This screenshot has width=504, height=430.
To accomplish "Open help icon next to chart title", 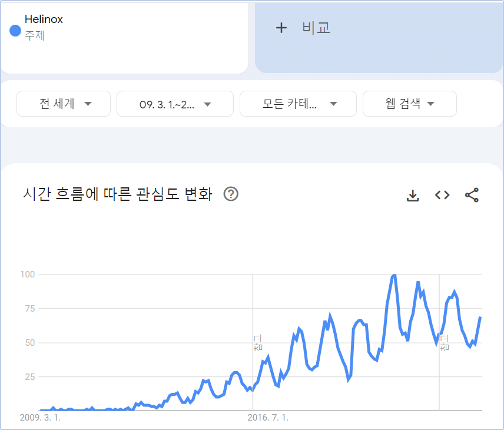I will [231, 194].
